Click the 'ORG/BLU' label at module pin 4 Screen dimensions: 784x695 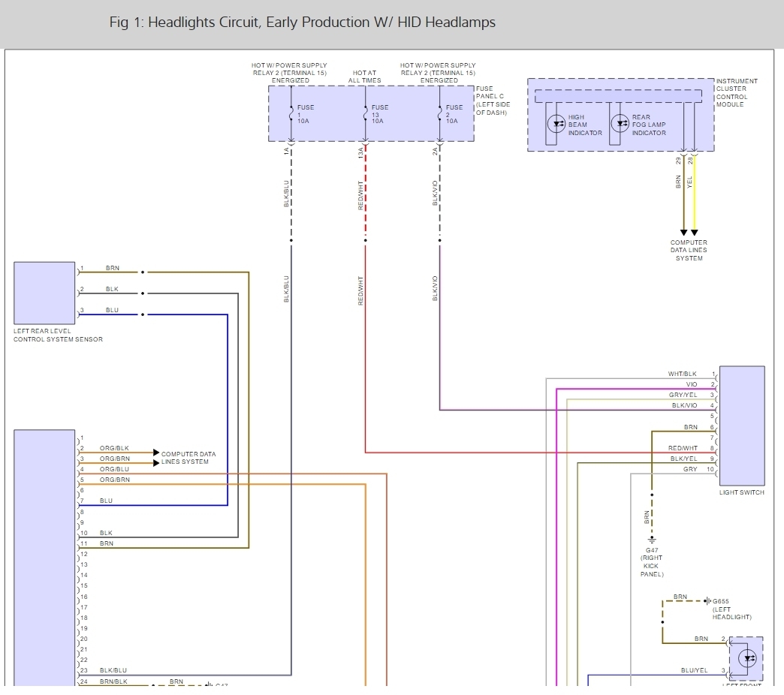114,469
